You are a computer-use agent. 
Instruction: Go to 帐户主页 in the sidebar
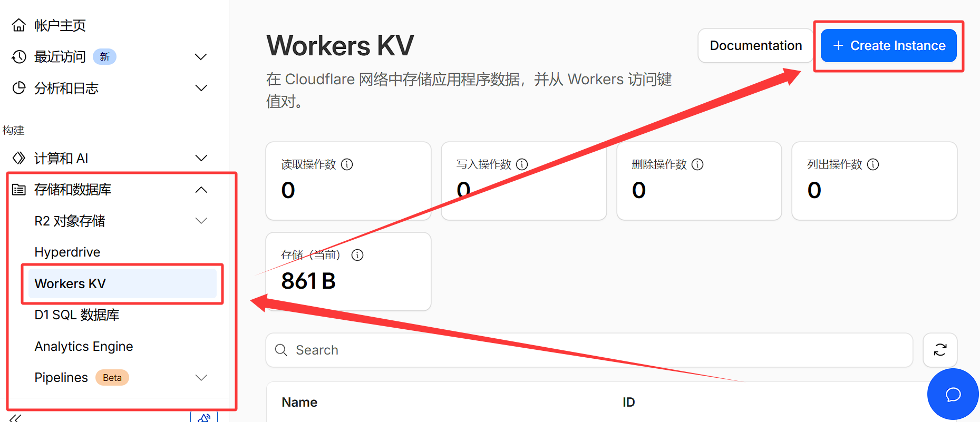pyautogui.click(x=60, y=25)
